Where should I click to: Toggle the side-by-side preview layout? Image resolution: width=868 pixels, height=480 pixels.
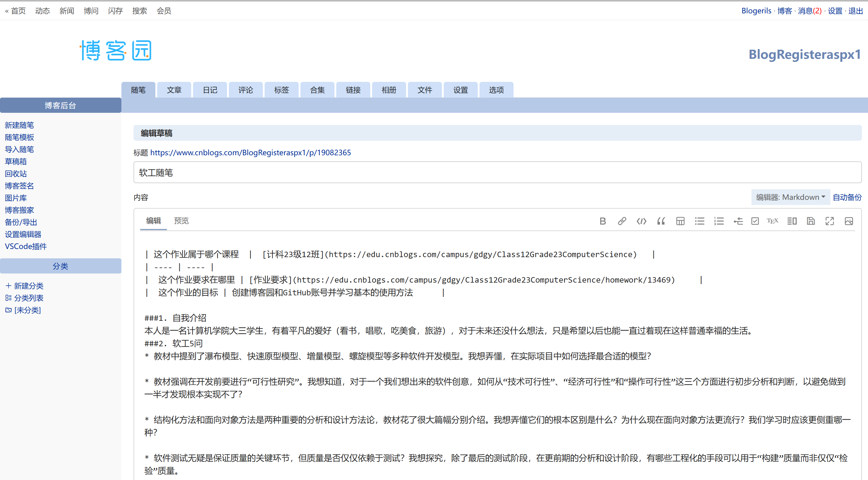792,221
